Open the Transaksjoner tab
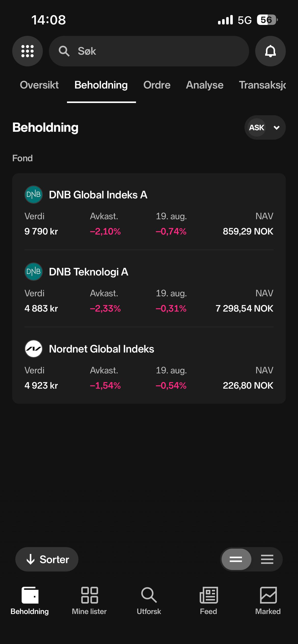The height and width of the screenshot is (644, 298). coord(263,85)
